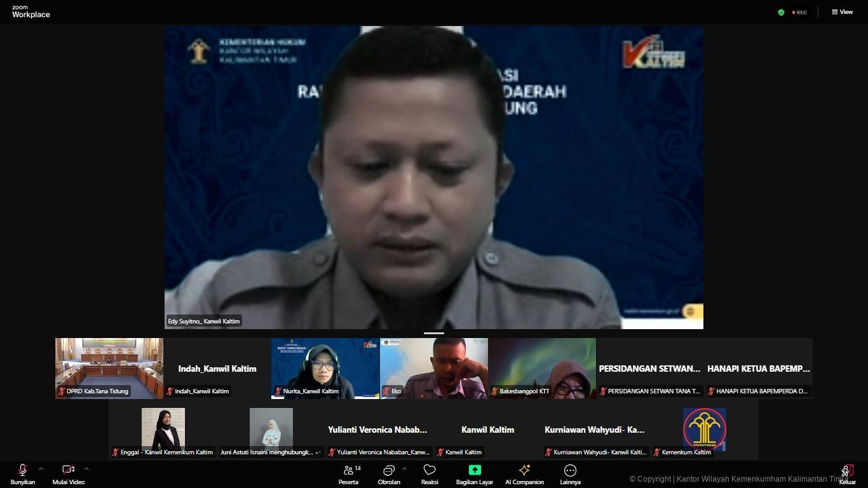Expand audio options arrow beside Bunyikan
The image size is (868, 488).
tap(41, 469)
